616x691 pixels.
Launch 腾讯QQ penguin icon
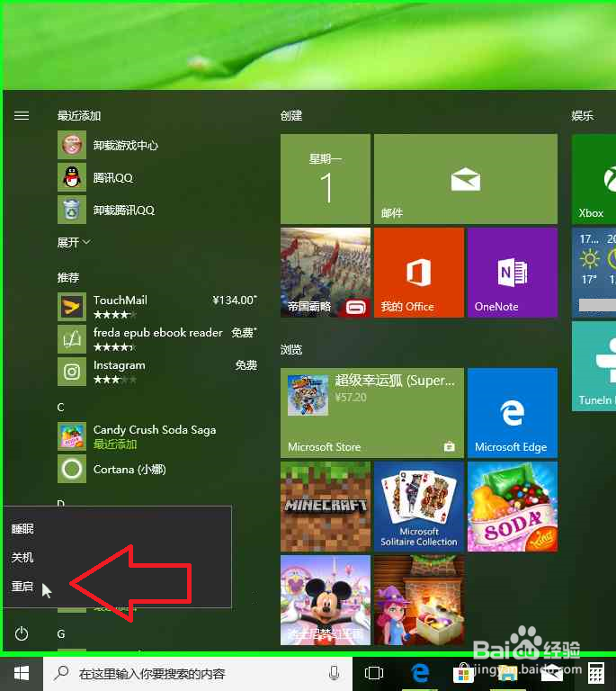coord(72,177)
